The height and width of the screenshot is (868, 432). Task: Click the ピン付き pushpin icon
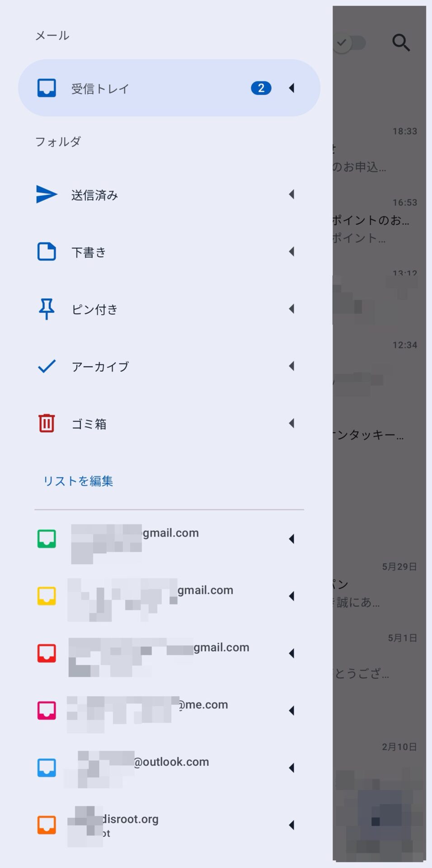click(x=47, y=309)
